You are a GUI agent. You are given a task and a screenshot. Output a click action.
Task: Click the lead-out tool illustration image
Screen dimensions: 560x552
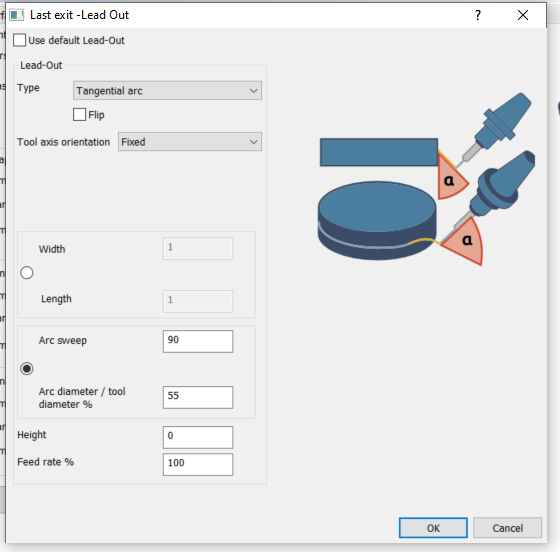[x=426, y=179]
